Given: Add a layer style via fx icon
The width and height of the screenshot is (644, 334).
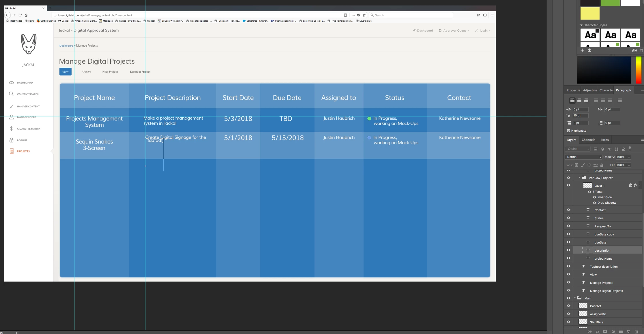Looking at the screenshot, I should tap(598, 331).
